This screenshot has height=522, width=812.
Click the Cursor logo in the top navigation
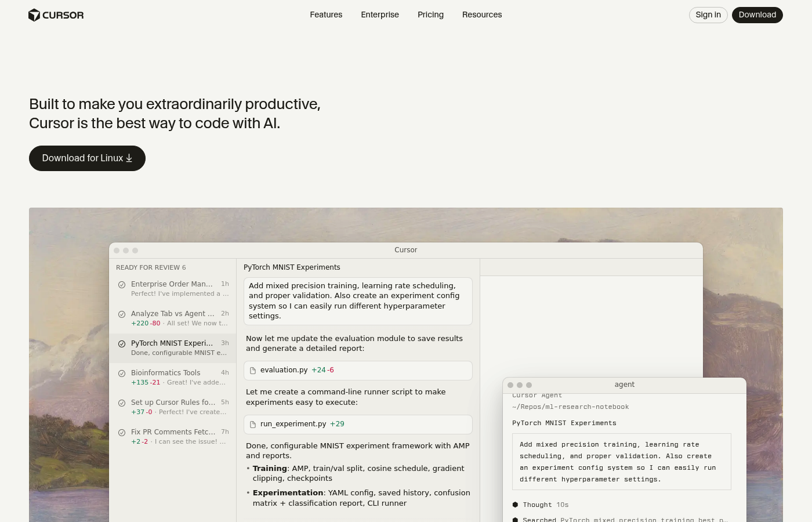56,15
